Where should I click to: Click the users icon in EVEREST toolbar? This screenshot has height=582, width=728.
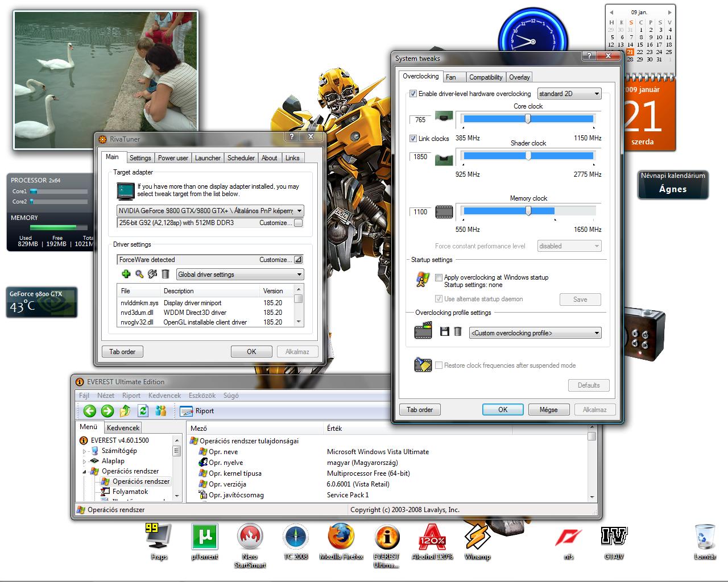pos(161,411)
